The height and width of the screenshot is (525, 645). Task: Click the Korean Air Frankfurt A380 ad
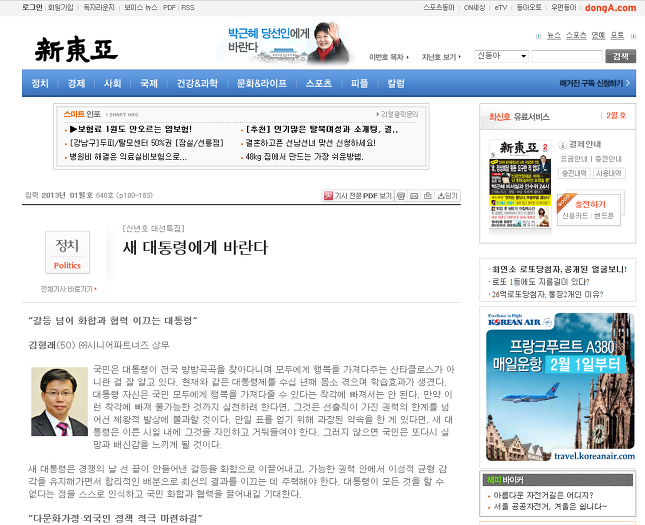pyautogui.click(x=560, y=387)
